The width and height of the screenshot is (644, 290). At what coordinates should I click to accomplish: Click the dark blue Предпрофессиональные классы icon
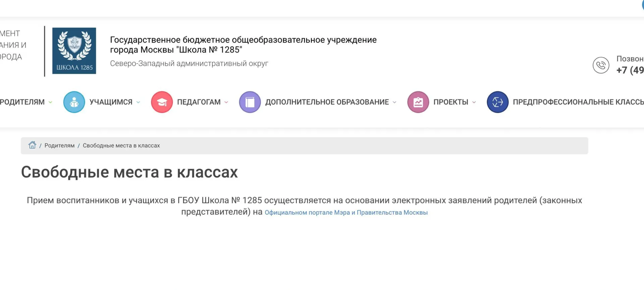(497, 102)
